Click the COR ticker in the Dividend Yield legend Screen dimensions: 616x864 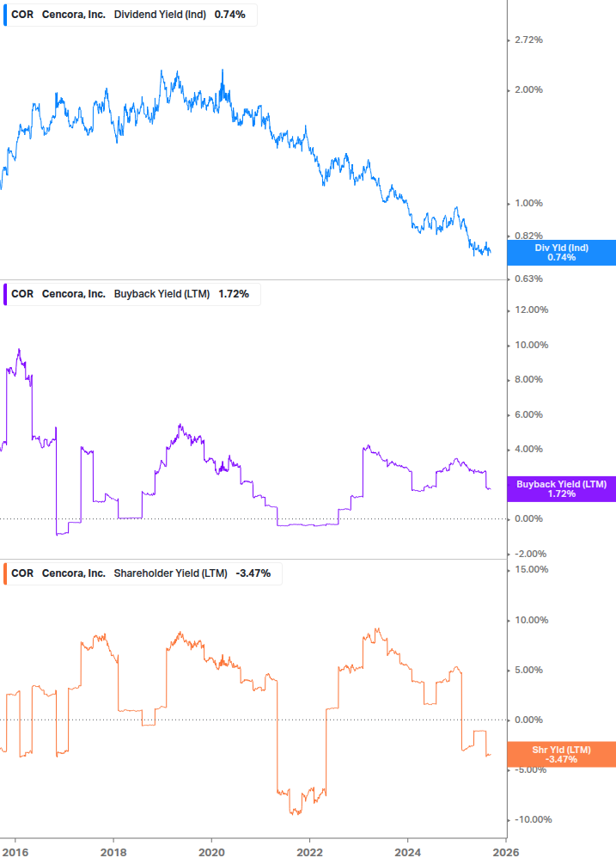(22, 15)
